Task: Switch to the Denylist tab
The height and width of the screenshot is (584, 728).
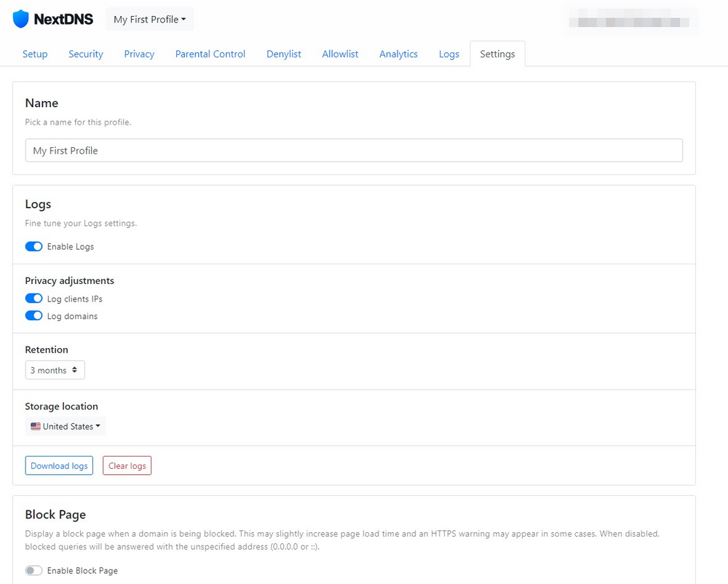Action: 283,53
